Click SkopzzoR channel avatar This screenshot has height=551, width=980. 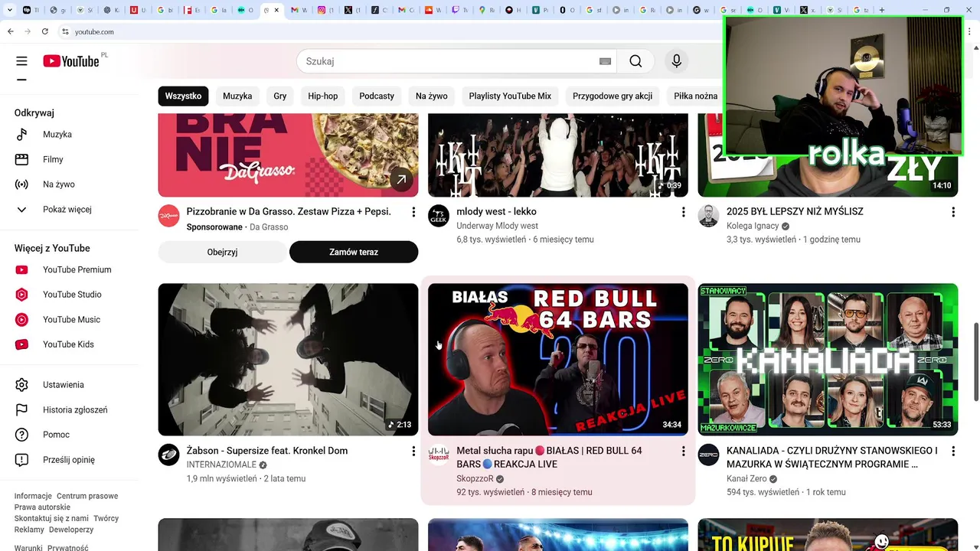coord(439,455)
